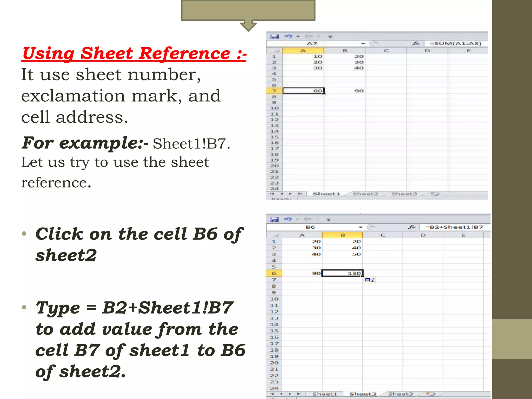
Task: Switch to Sheet1 tab in lower window
Action: pyautogui.click(x=325, y=394)
